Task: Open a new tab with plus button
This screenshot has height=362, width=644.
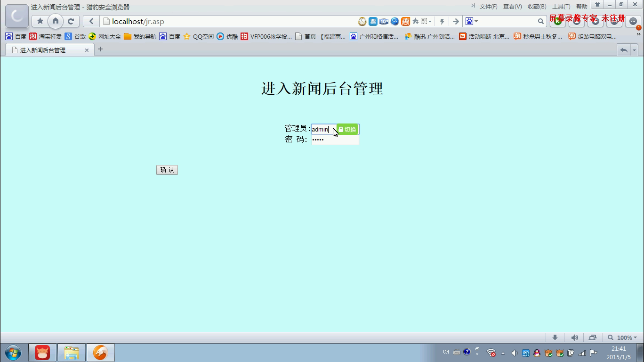Action: click(100, 49)
